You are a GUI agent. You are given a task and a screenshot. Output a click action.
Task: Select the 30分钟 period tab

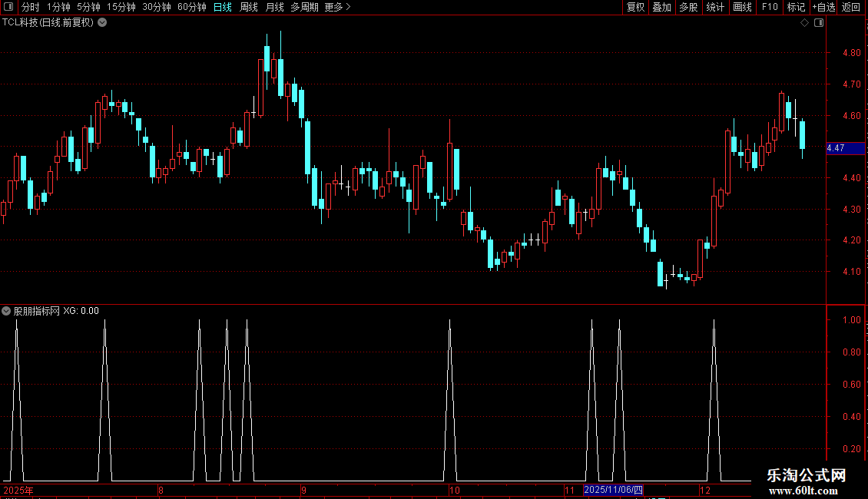(157, 7)
